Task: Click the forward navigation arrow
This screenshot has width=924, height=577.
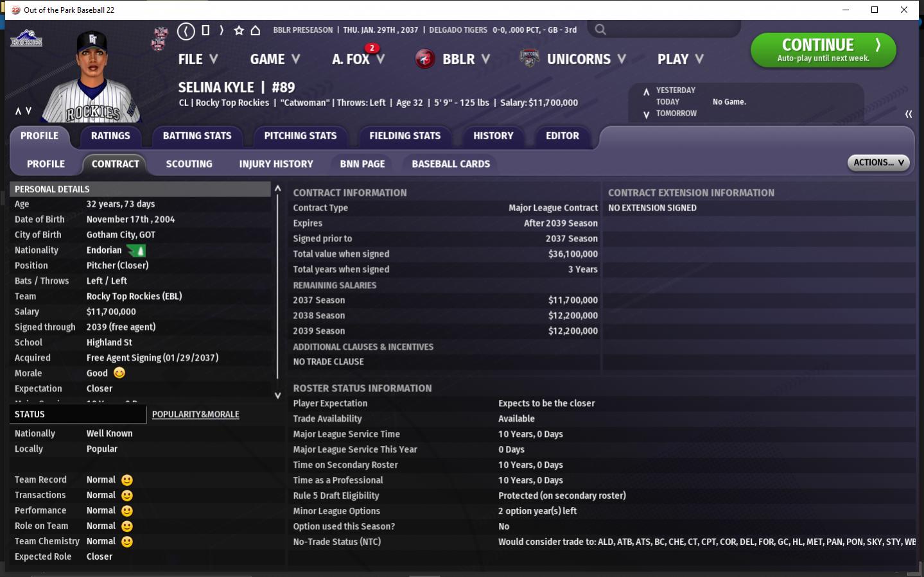Action: [222, 30]
